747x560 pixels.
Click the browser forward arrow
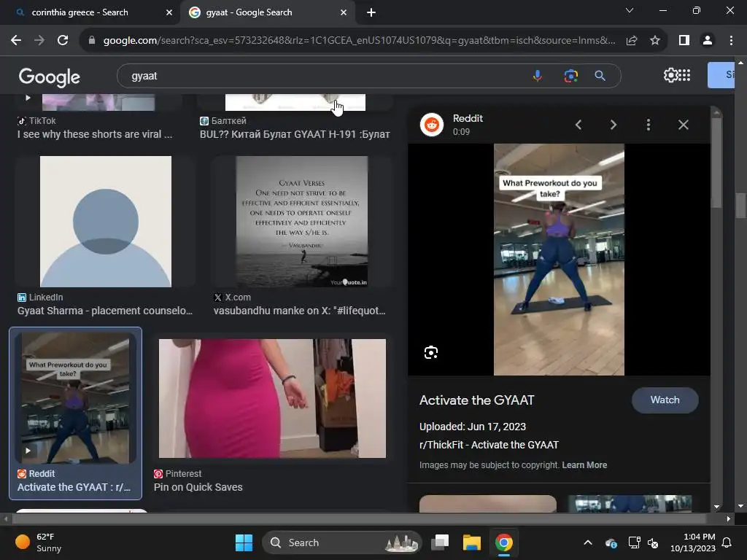coord(39,41)
